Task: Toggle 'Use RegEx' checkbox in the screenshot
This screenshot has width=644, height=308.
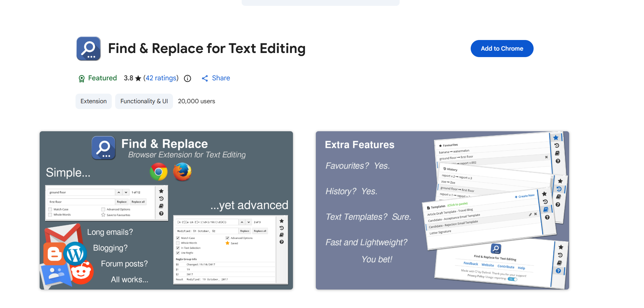Action: pyautogui.click(x=178, y=253)
